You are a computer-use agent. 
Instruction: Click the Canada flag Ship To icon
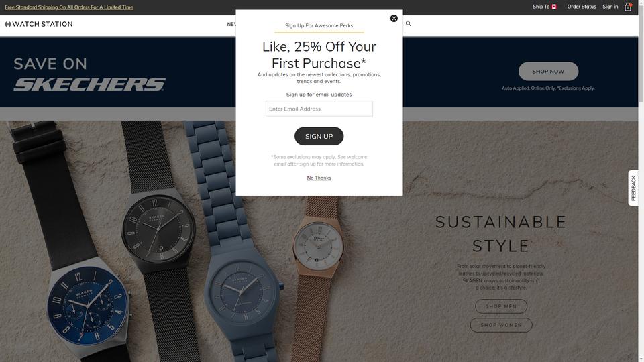pos(553,7)
